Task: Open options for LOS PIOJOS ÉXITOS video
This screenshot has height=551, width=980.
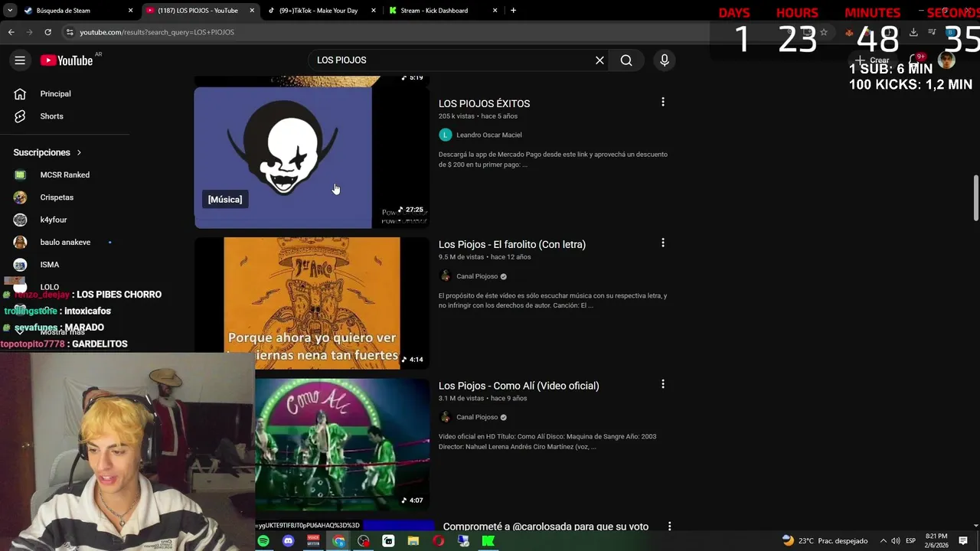Action: click(x=663, y=102)
